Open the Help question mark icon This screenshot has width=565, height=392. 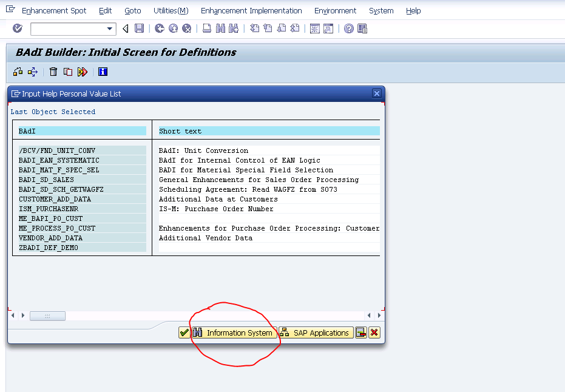click(348, 28)
